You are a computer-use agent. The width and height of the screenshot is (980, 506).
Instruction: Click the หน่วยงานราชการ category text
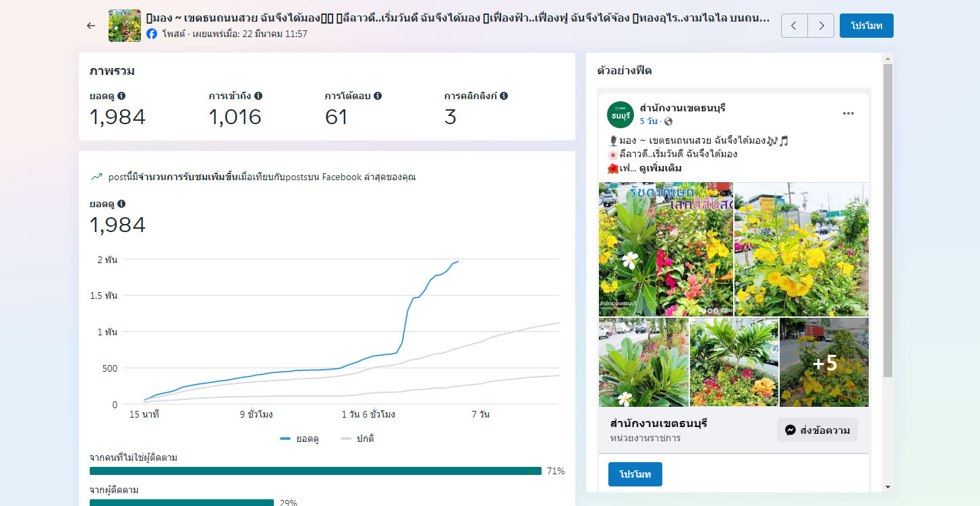tap(645, 438)
